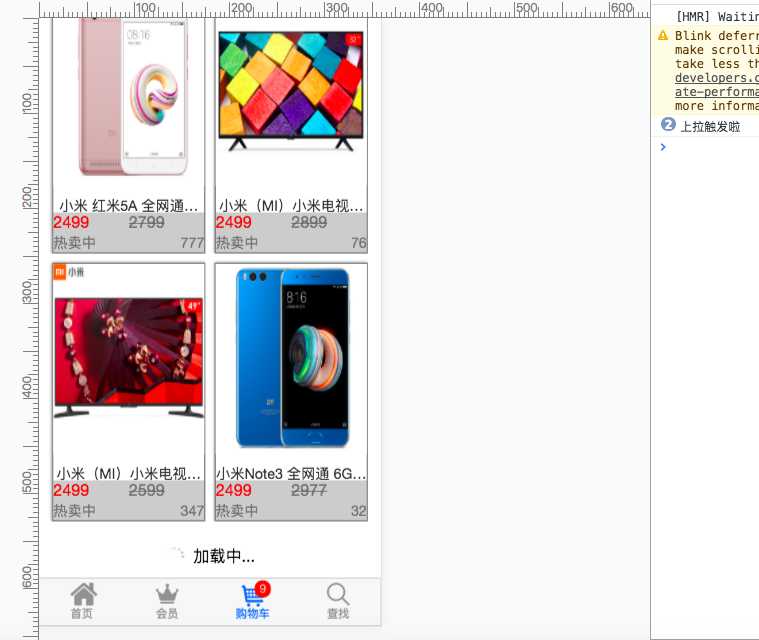This screenshot has width=759, height=640.
Task: Click the title 小米Note3 全网通 6G...
Action: point(291,473)
